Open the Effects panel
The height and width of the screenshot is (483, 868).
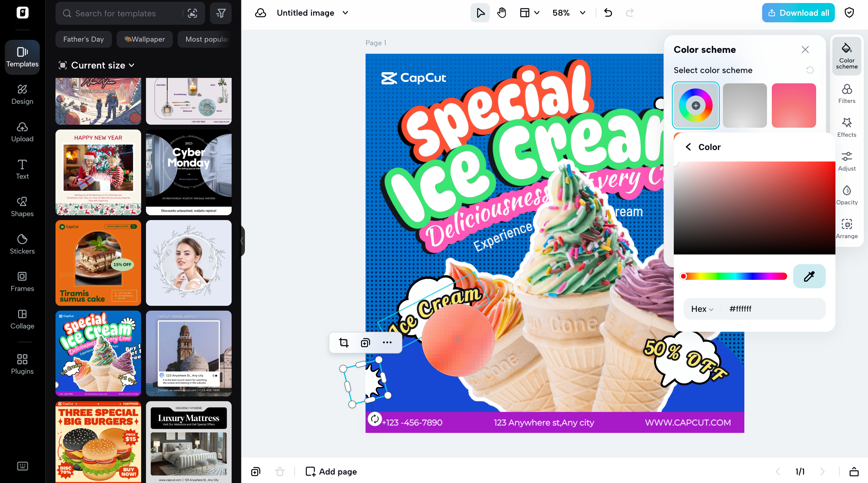coord(847,127)
